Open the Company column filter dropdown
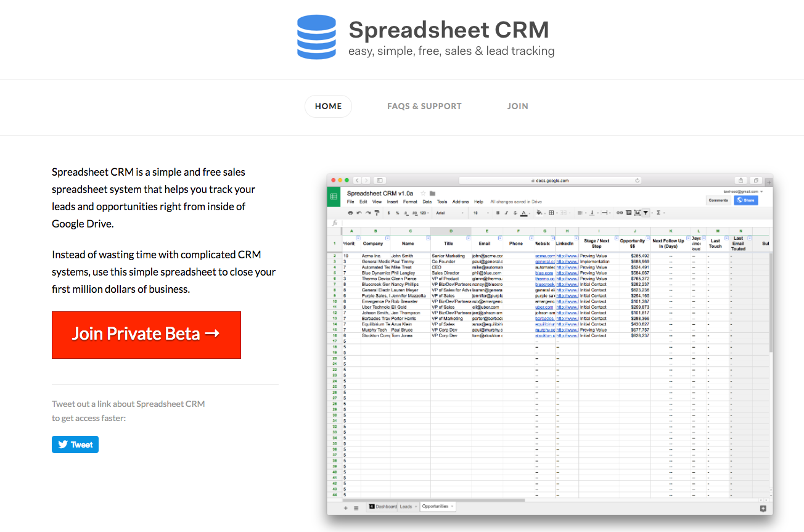Screen dimensions: 804x532 [387, 238]
